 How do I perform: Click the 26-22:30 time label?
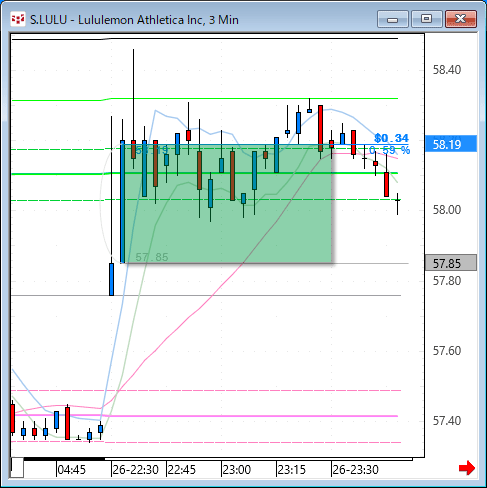pyautogui.click(x=135, y=470)
